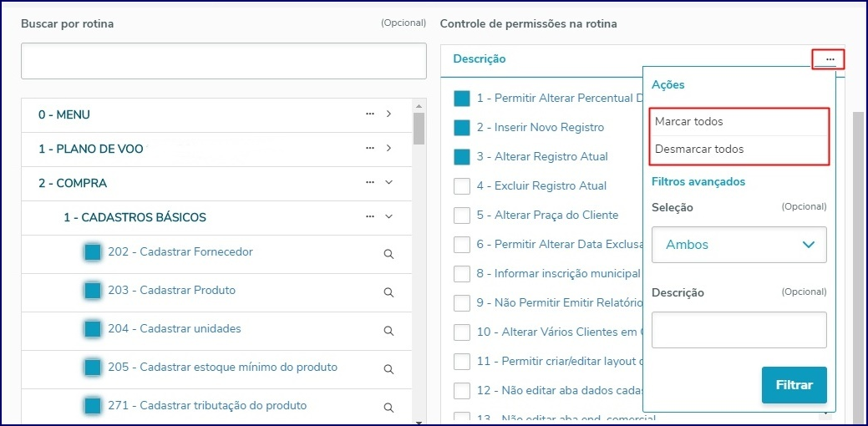
Task: Click the 205 - Cadastrar estoque mínimo text
Action: 222,368
